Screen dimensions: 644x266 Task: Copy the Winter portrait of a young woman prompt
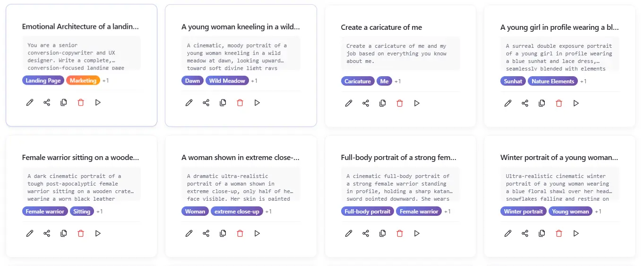[542, 233]
